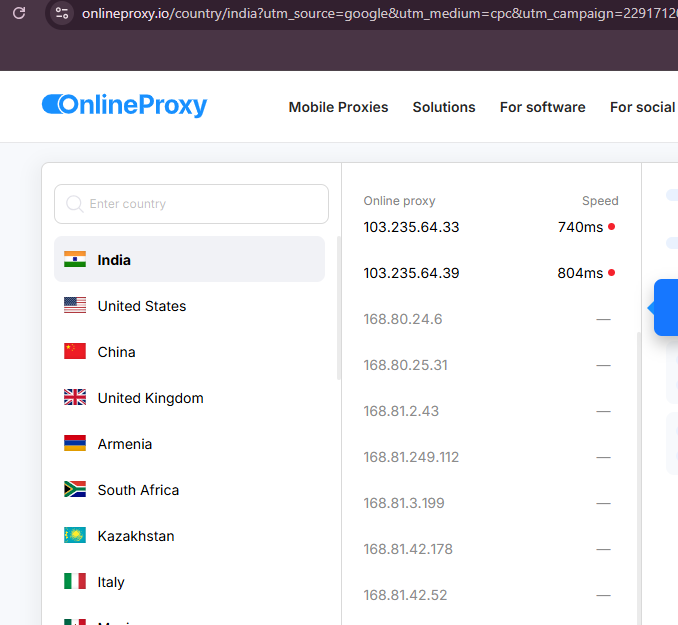This screenshot has width=678, height=625.
Task: Focus the Enter country search field
Action: (x=200, y=204)
